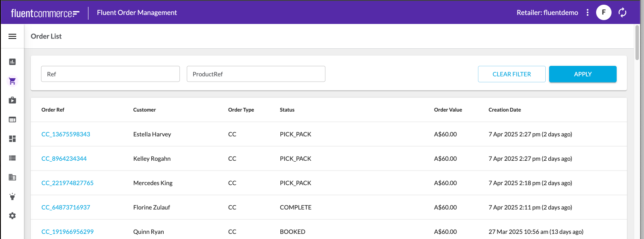Open the settings gear in sidebar
The image size is (644, 239).
12,216
